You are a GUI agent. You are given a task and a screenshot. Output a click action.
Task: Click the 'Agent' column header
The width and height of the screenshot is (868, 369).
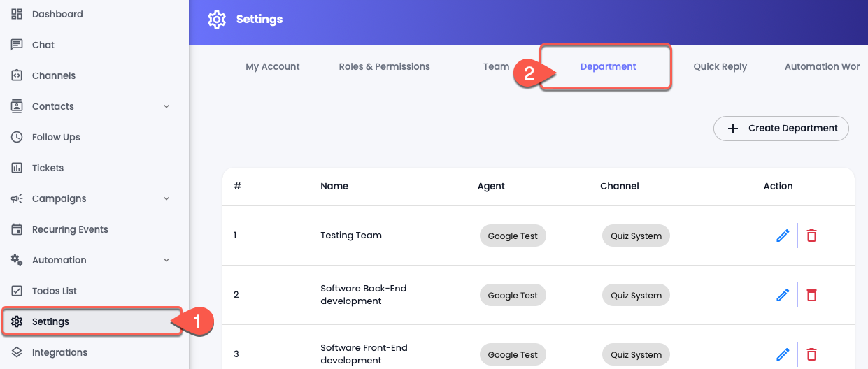point(491,186)
